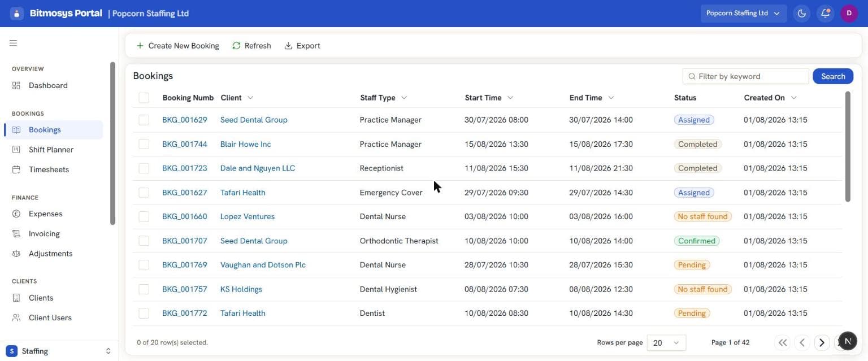Click the sidebar vertical scrollbar
The image size is (868, 361).
click(x=113, y=143)
